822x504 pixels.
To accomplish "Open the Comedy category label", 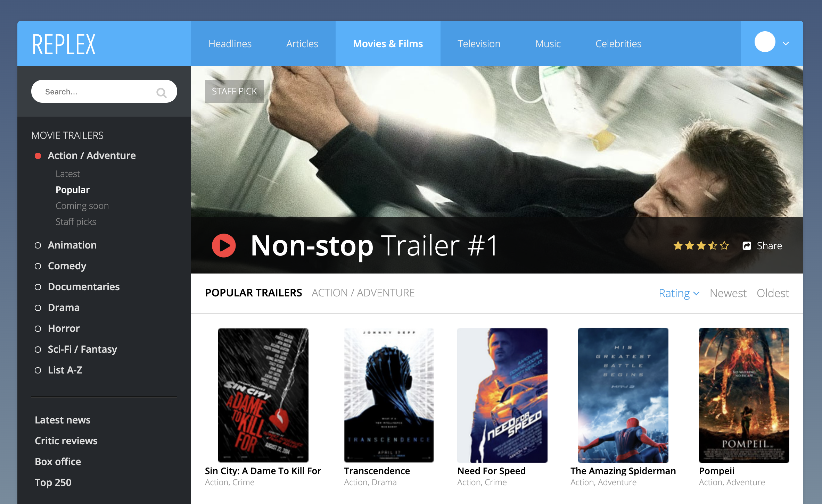I will point(67,266).
